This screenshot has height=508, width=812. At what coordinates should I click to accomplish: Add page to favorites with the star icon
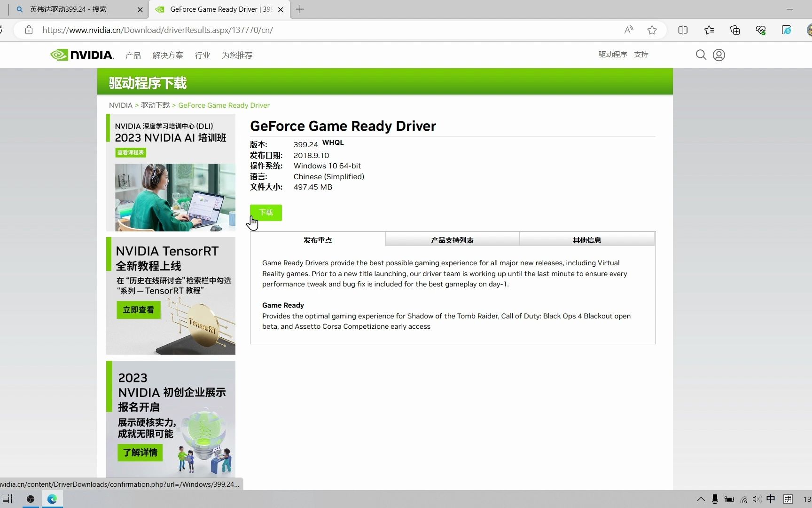pos(652,30)
